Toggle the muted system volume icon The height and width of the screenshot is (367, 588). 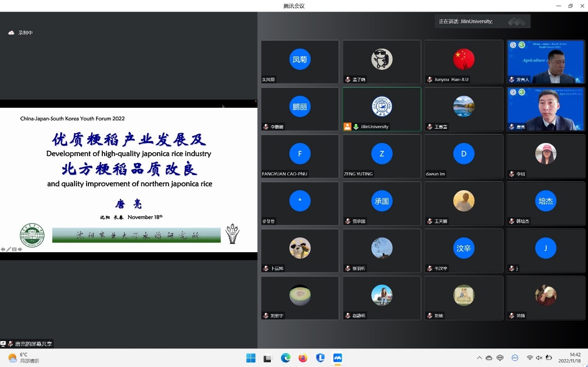539,358
